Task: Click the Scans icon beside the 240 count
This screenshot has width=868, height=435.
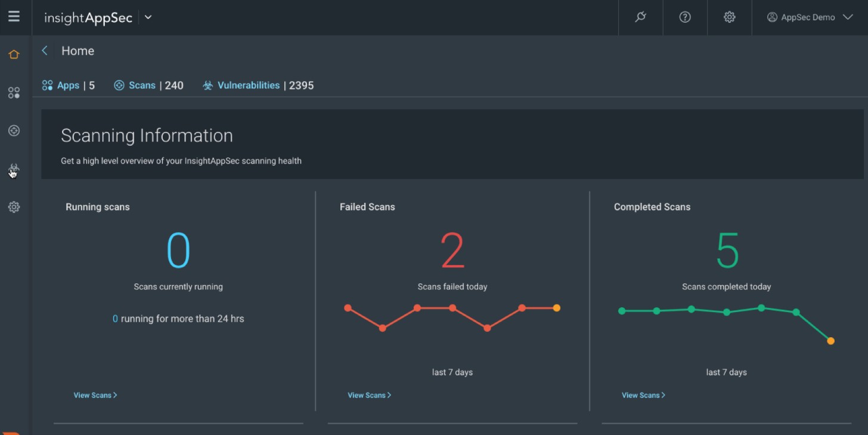Action: [x=119, y=85]
